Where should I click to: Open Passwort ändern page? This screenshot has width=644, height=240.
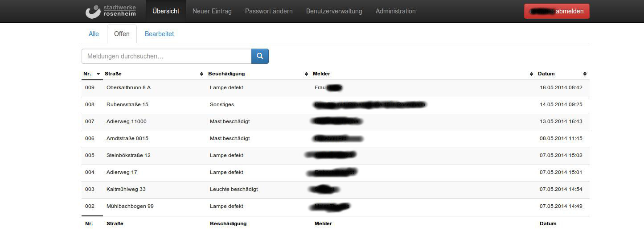pos(269,11)
